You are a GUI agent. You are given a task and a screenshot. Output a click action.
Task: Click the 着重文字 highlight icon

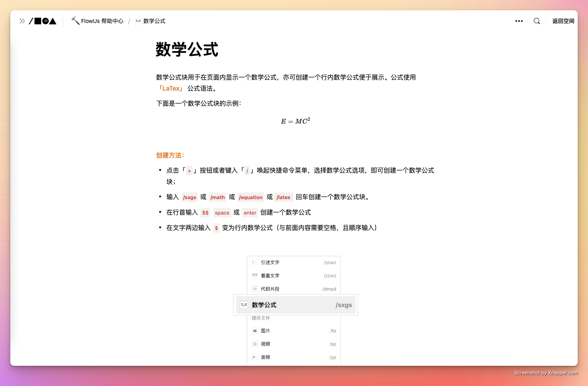255,276
